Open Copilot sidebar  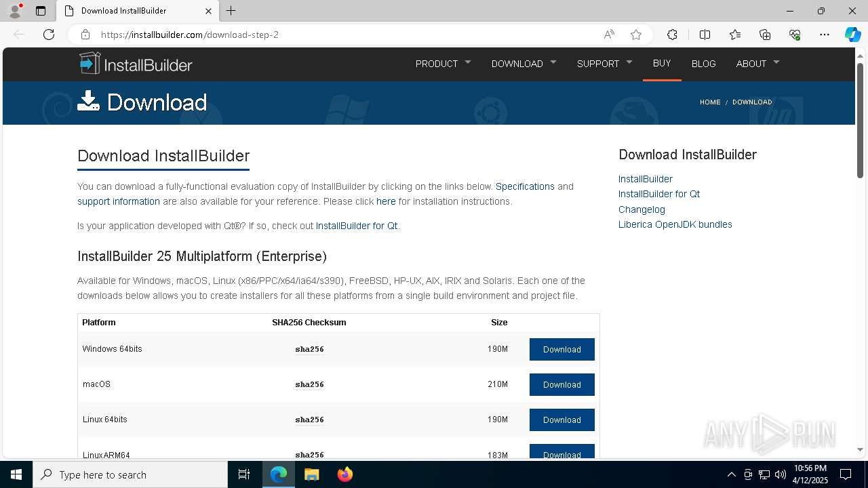click(x=852, y=35)
